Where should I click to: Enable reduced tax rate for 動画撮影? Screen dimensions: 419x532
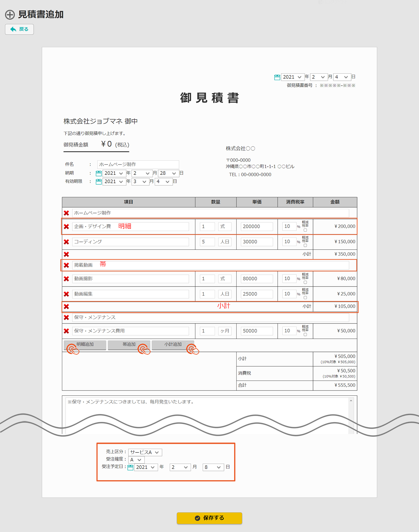point(305,282)
